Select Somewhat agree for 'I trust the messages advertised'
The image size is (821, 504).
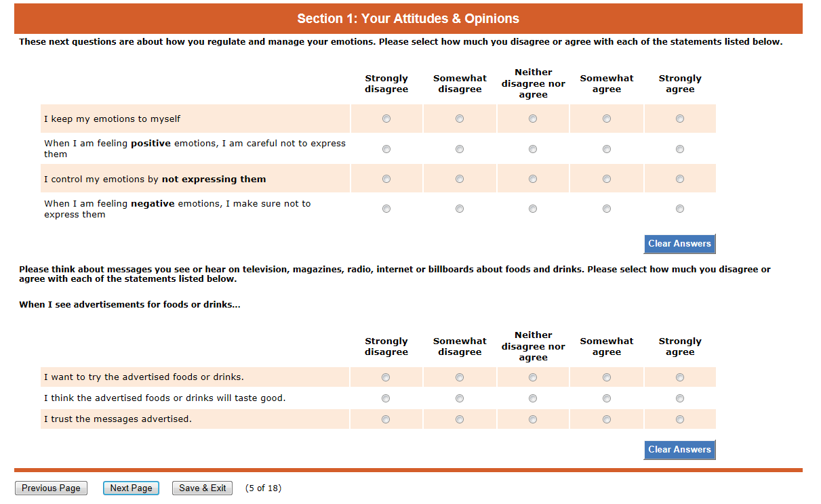pos(607,419)
